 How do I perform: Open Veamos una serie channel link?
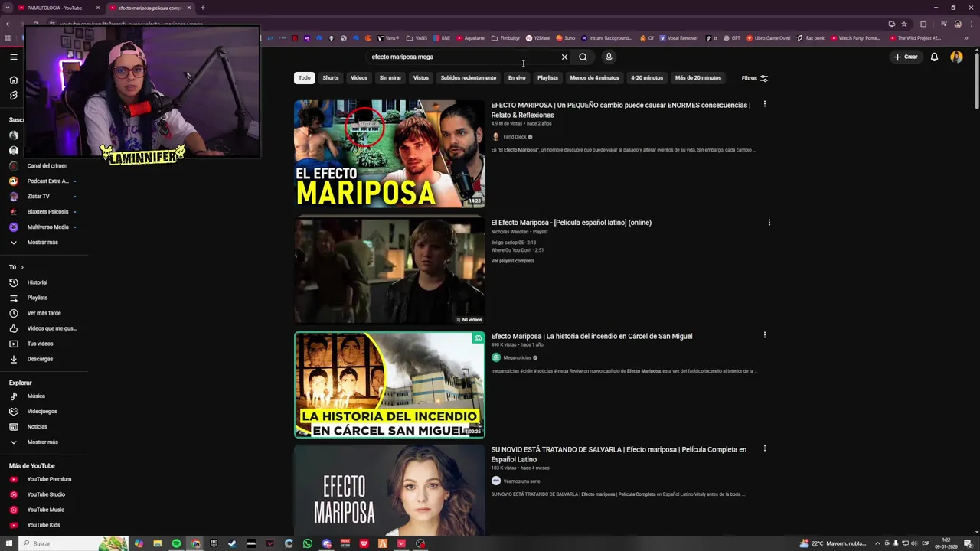tap(521, 481)
